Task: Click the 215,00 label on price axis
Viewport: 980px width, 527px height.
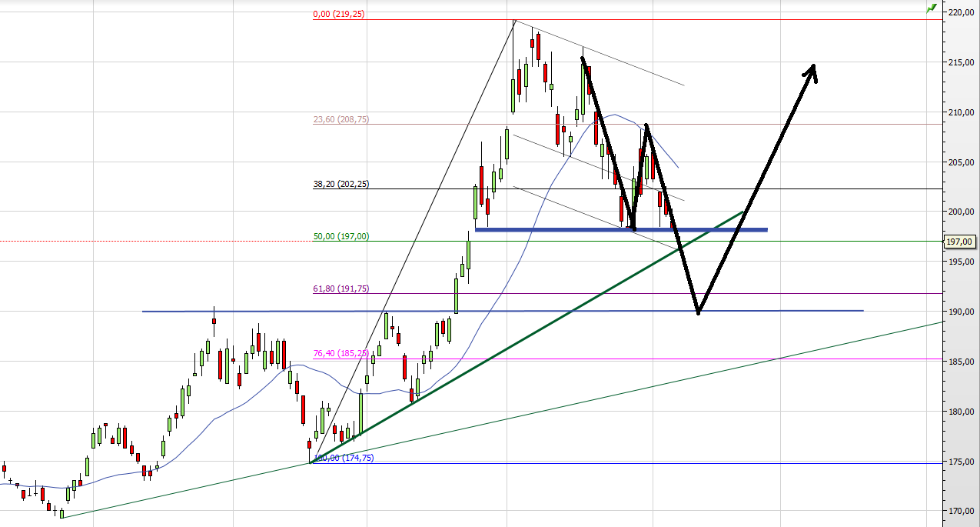Action: click(x=961, y=62)
